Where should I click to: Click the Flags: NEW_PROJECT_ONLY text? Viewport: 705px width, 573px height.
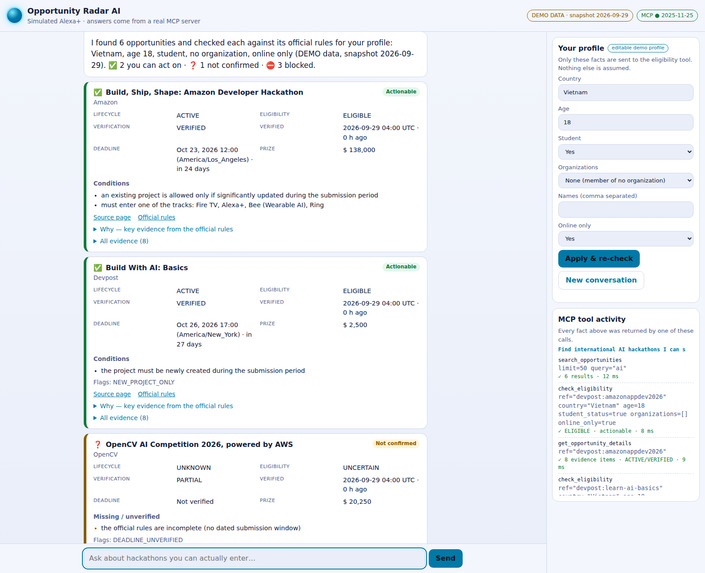click(x=134, y=382)
